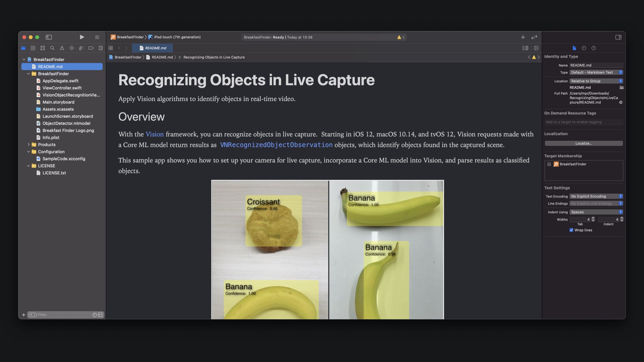Click the navigator Filter field
644x362 pixels.
(x=64, y=315)
